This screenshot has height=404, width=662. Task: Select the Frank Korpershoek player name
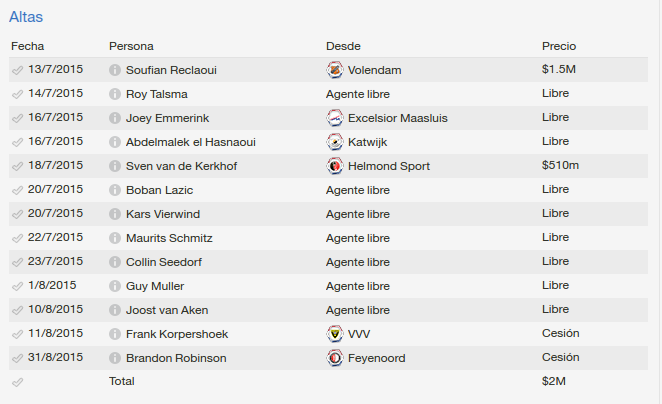click(177, 334)
